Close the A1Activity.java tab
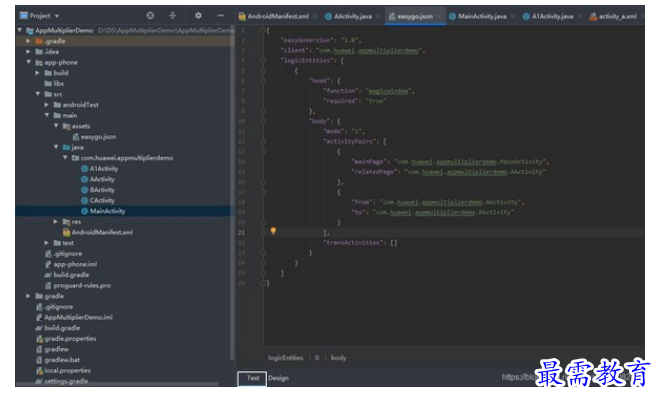This screenshot has width=659, height=405. point(580,16)
